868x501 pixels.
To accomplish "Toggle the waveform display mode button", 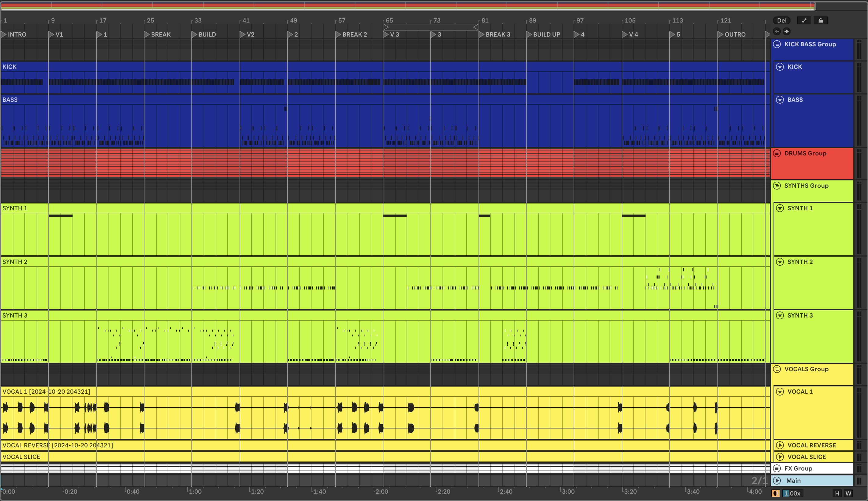I will (775, 493).
